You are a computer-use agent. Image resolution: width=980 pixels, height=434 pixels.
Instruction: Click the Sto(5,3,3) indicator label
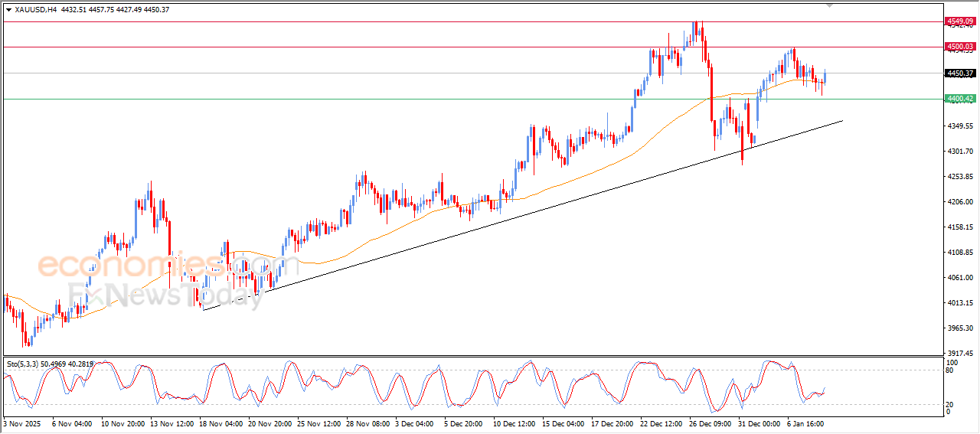24,364
